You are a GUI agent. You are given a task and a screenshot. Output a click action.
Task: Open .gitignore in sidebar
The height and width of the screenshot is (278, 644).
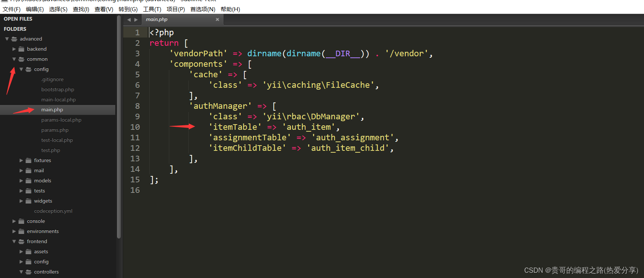tap(53, 80)
